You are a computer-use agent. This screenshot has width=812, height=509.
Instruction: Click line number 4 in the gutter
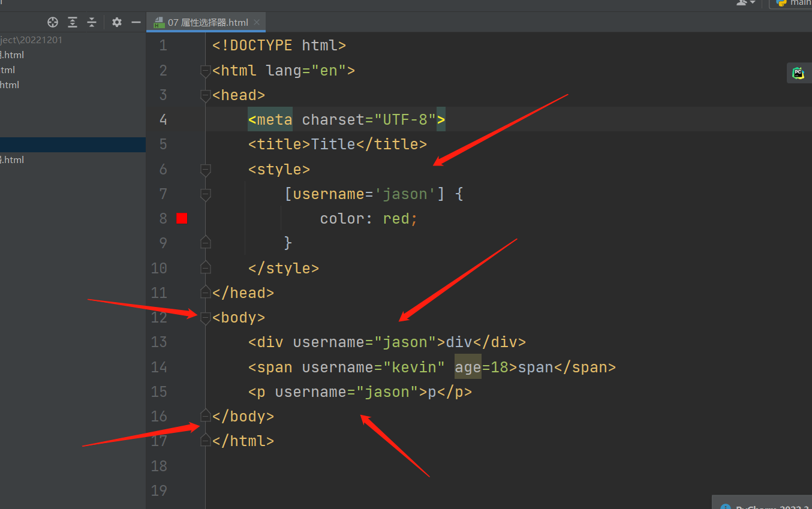click(x=163, y=119)
